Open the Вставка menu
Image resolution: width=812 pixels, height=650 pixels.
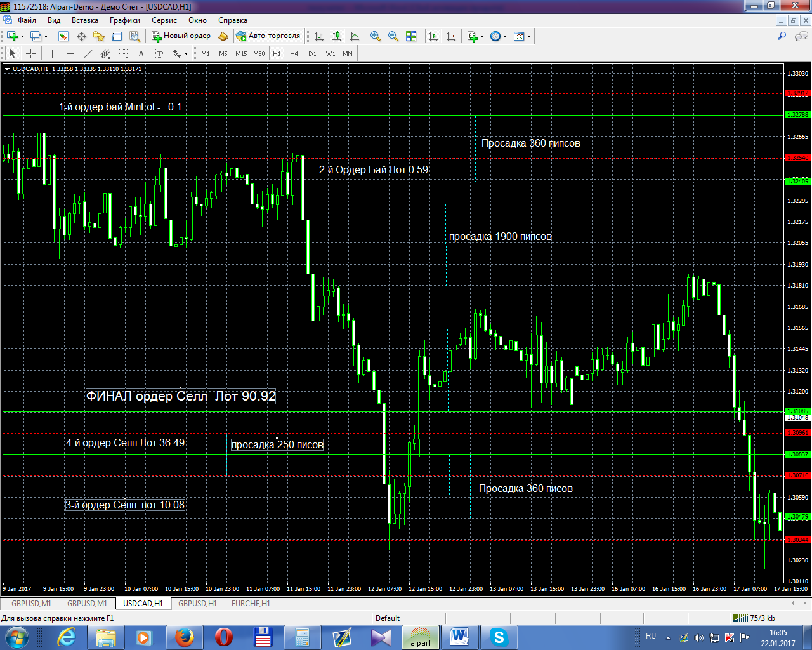coord(85,20)
